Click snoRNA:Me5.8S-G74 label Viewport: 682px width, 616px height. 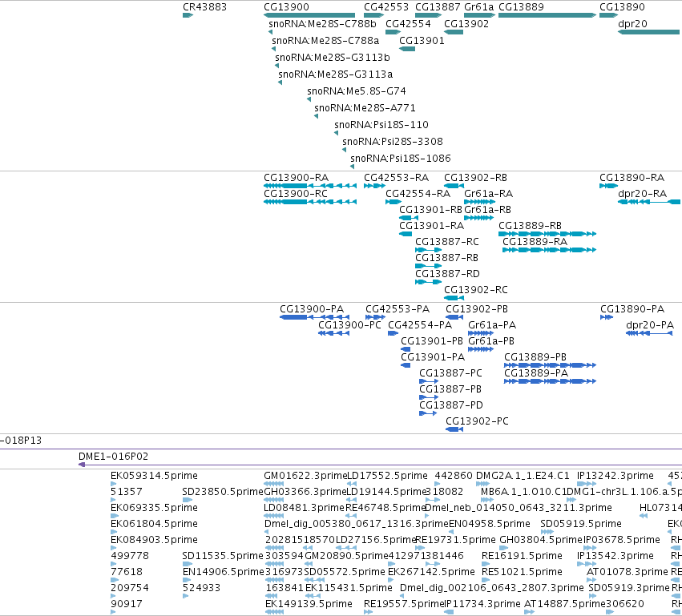[357, 91]
